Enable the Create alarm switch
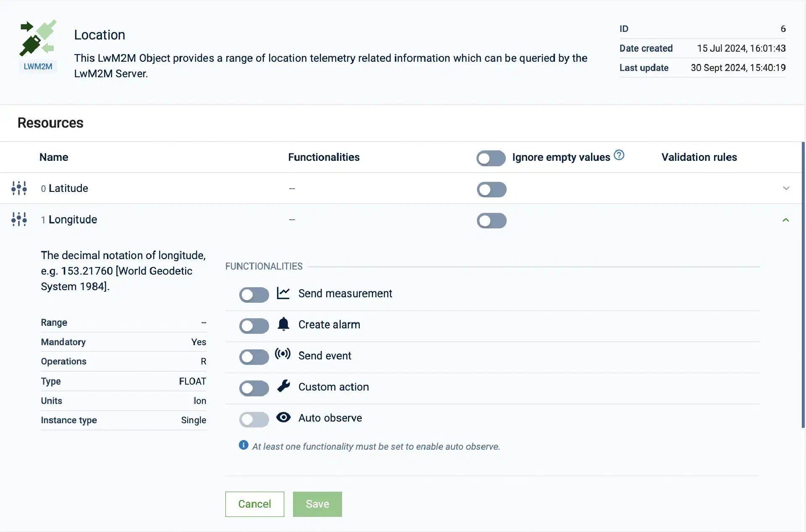This screenshot has width=806, height=532. pos(254,326)
